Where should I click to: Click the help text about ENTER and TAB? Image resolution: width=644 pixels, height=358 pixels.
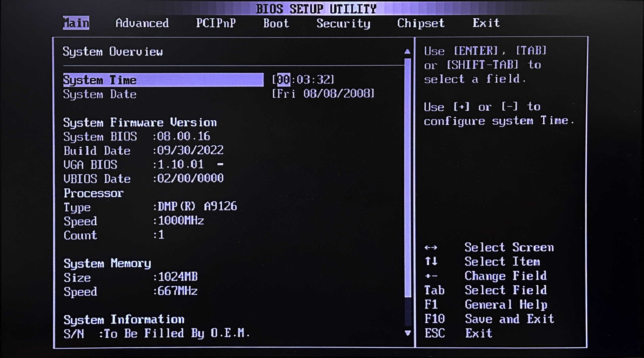click(485, 65)
